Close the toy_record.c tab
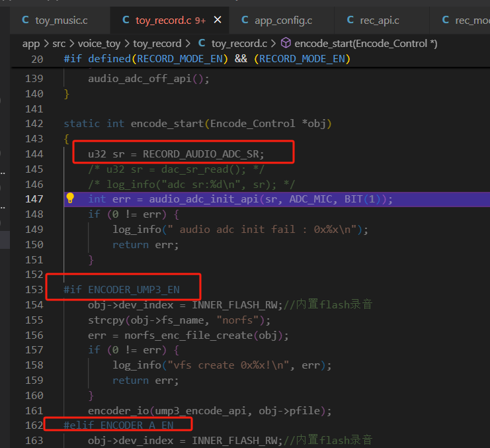The width and height of the screenshot is (490, 448). click(218, 20)
